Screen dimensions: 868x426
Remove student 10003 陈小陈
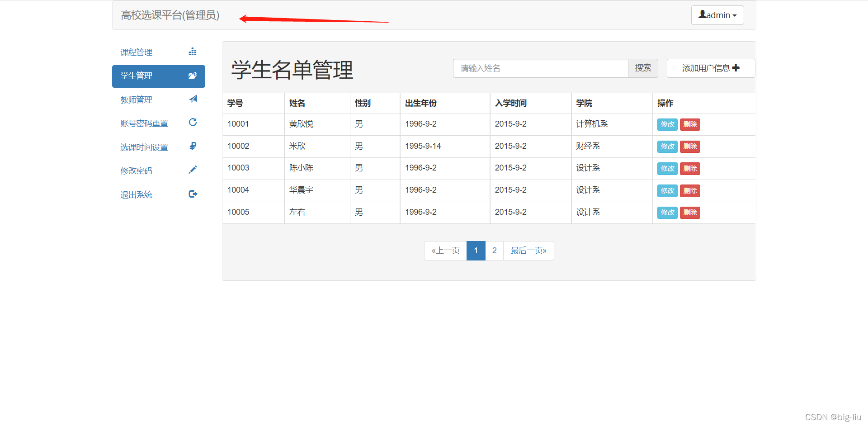click(x=690, y=169)
